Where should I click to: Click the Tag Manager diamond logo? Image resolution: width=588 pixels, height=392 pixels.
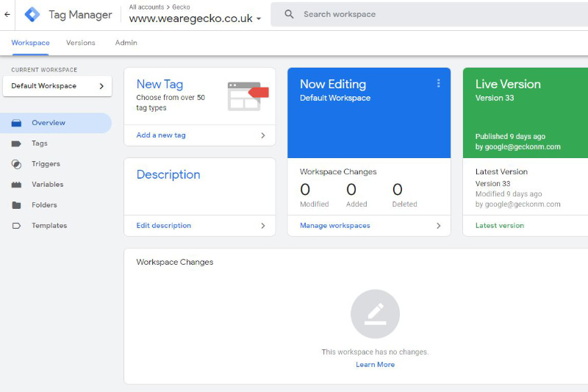(32, 15)
